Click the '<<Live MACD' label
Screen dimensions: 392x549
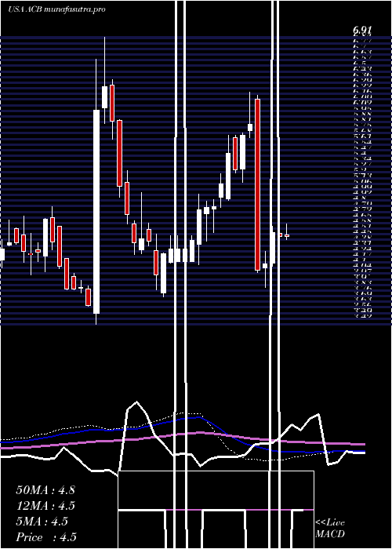[x=330, y=529]
